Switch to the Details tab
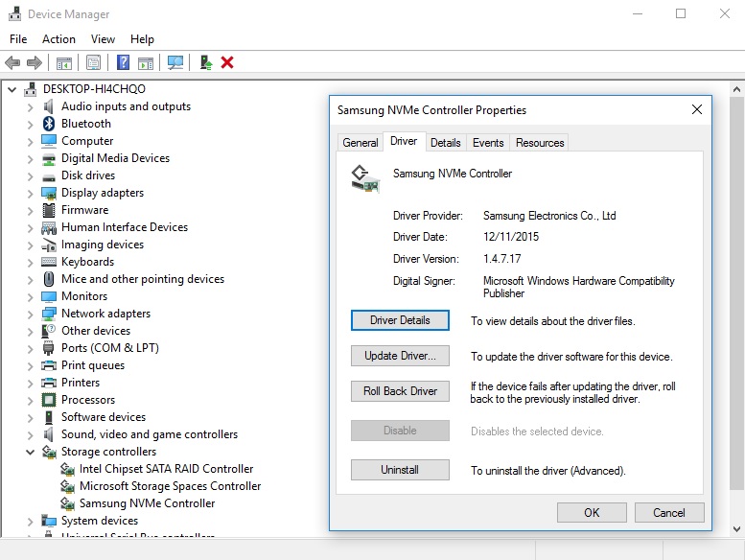The width and height of the screenshot is (745, 560). [446, 143]
